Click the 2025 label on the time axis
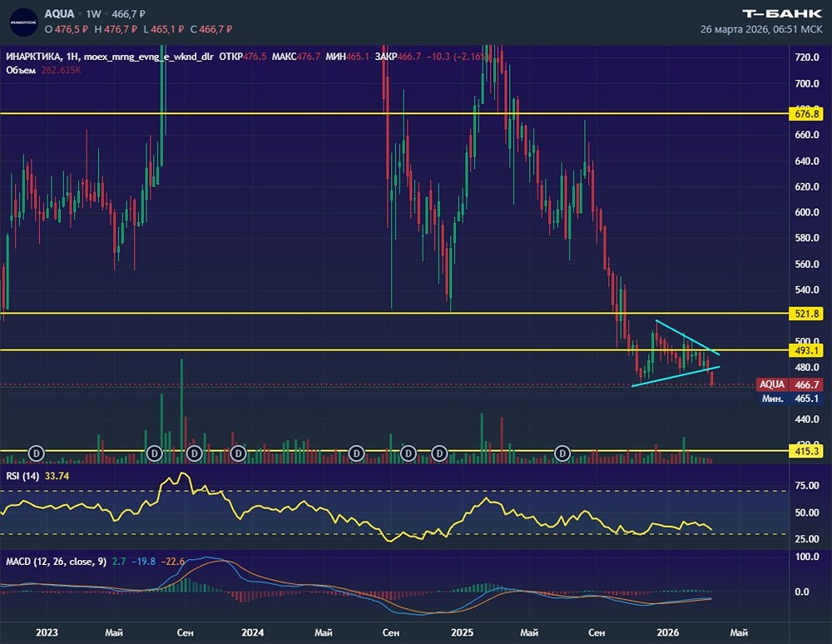Image resolution: width=832 pixels, height=644 pixels. tap(460, 632)
